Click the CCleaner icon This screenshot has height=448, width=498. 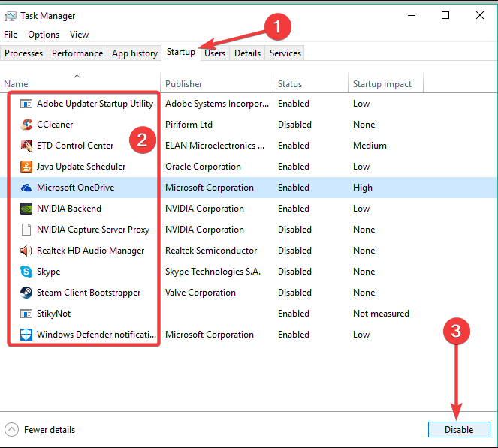coord(26,125)
